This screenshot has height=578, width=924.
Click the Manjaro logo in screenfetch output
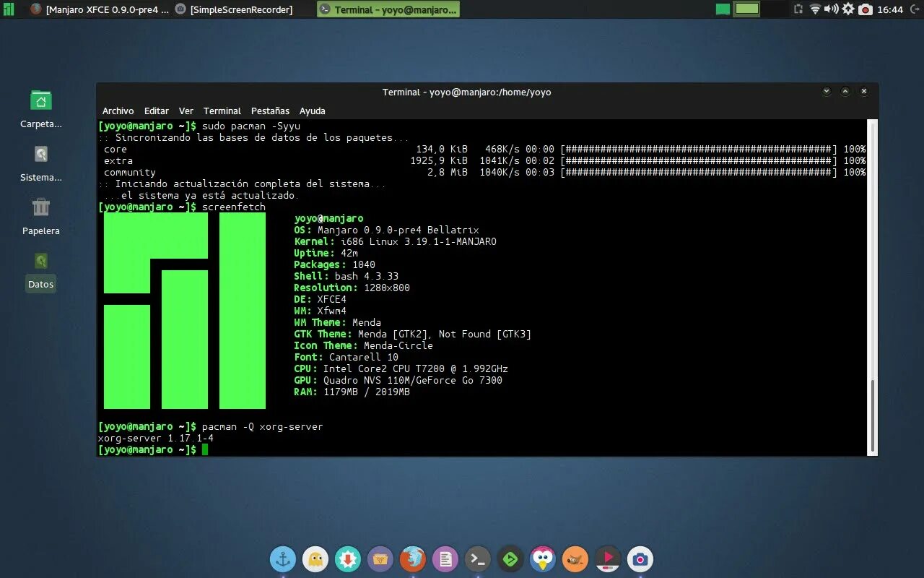pos(185,311)
